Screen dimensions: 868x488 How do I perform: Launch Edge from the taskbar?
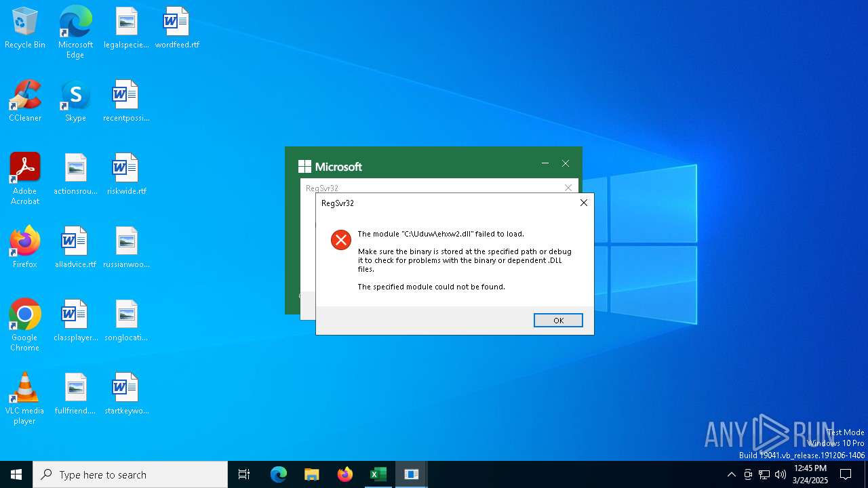tap(279, 474)
